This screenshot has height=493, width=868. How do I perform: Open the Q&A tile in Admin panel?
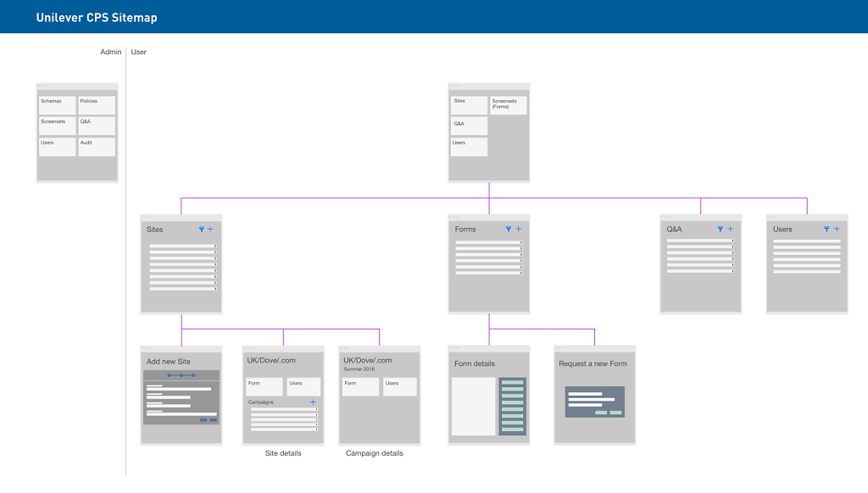coord(97,125)
